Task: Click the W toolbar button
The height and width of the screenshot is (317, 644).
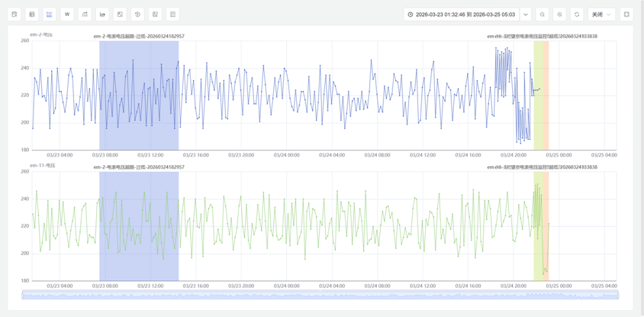Action: point(67,14)
